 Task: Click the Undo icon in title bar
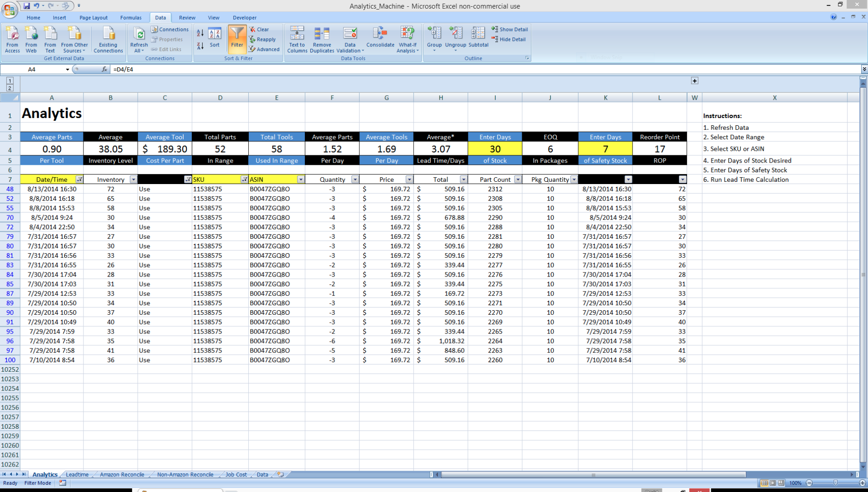pyautogui.click(x=36, y=6)
